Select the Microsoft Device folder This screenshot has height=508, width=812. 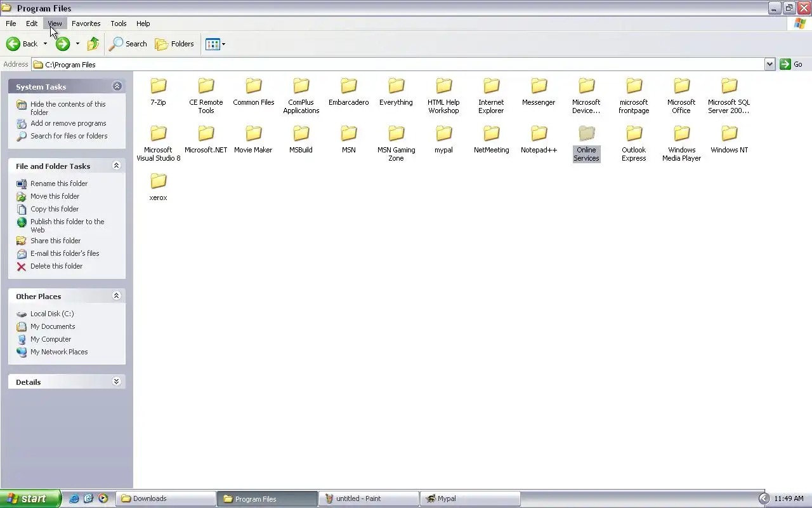click(x=587, y=95)
